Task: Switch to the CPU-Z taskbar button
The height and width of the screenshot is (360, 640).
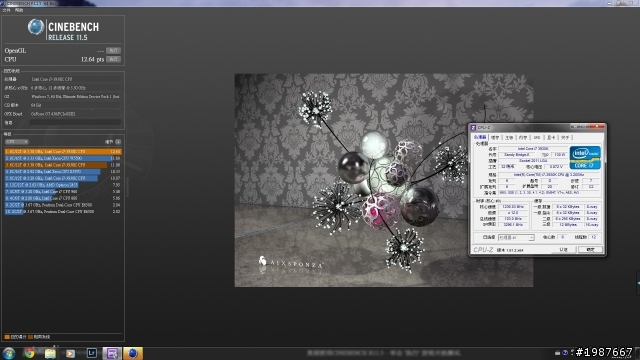Action: tap(112, 353)
